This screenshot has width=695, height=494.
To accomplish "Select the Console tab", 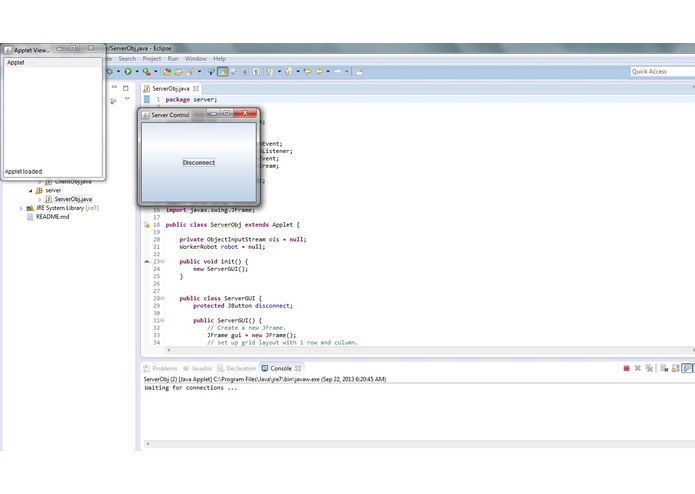I will [281, 368].
